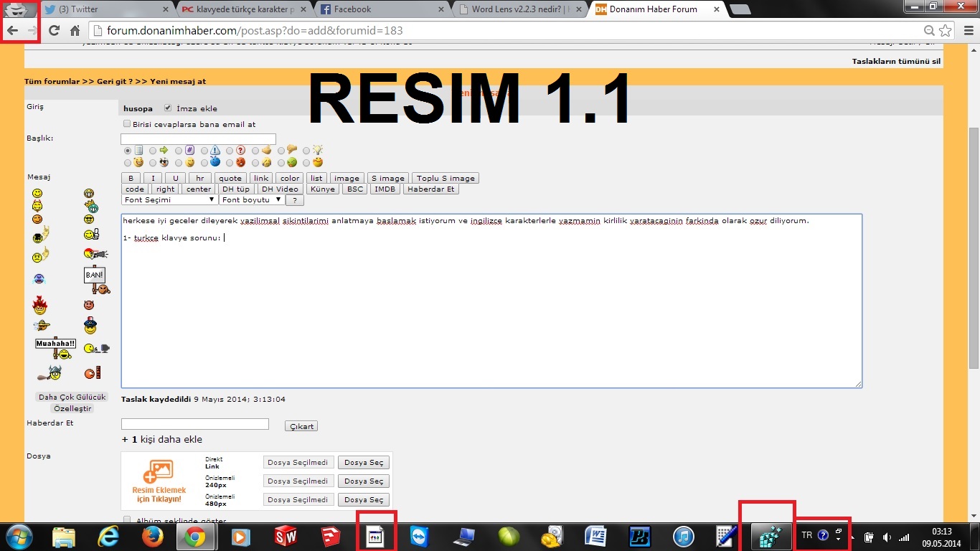980x551 pixels.
Task: Select the angry red face icon radio
Action: (230, 163)
